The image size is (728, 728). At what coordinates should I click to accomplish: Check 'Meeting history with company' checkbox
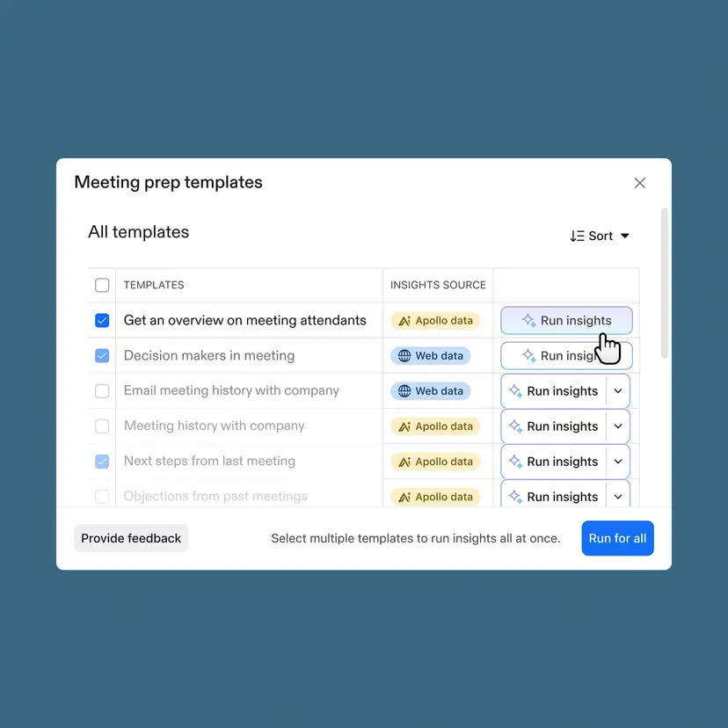point(102,426)
